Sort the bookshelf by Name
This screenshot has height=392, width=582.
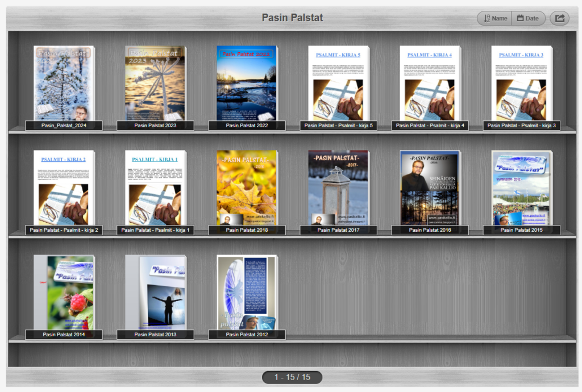pyautogui.click(x=494, y=18)
